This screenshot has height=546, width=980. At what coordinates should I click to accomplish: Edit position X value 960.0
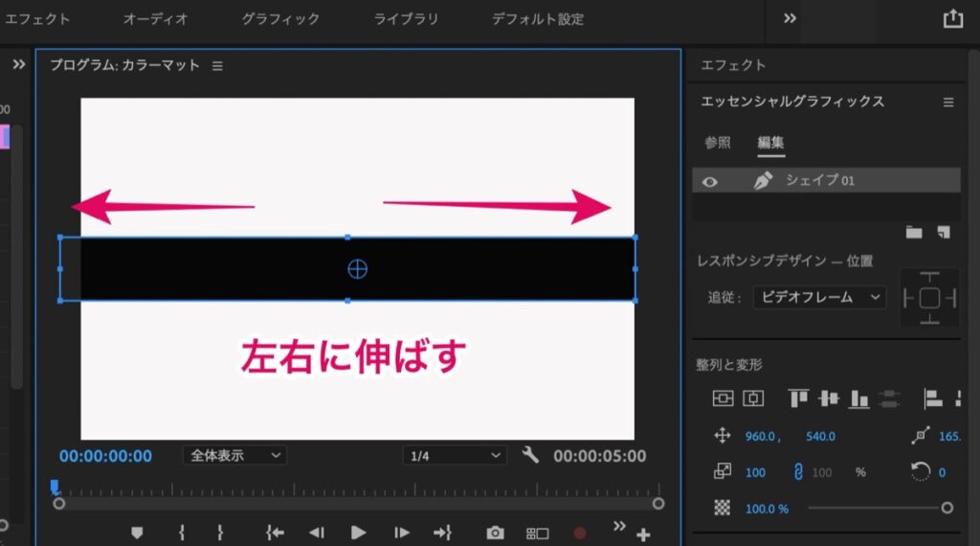point(760,437)
